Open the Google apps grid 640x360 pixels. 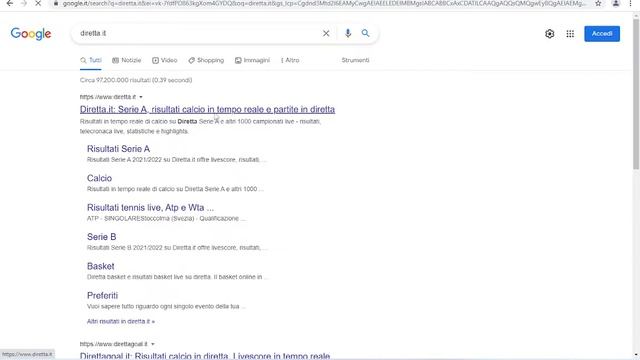(570, 34)
